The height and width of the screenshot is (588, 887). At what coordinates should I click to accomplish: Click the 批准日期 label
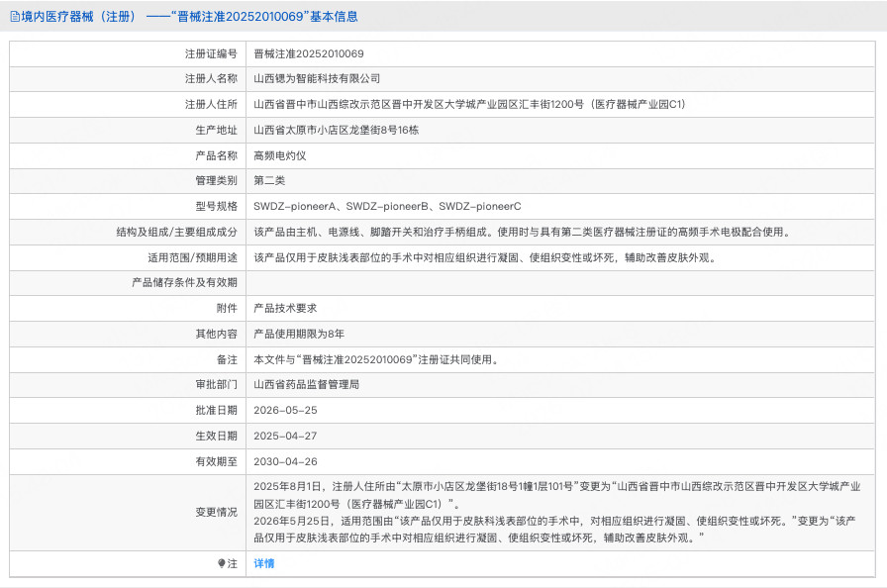coord(216,410)
